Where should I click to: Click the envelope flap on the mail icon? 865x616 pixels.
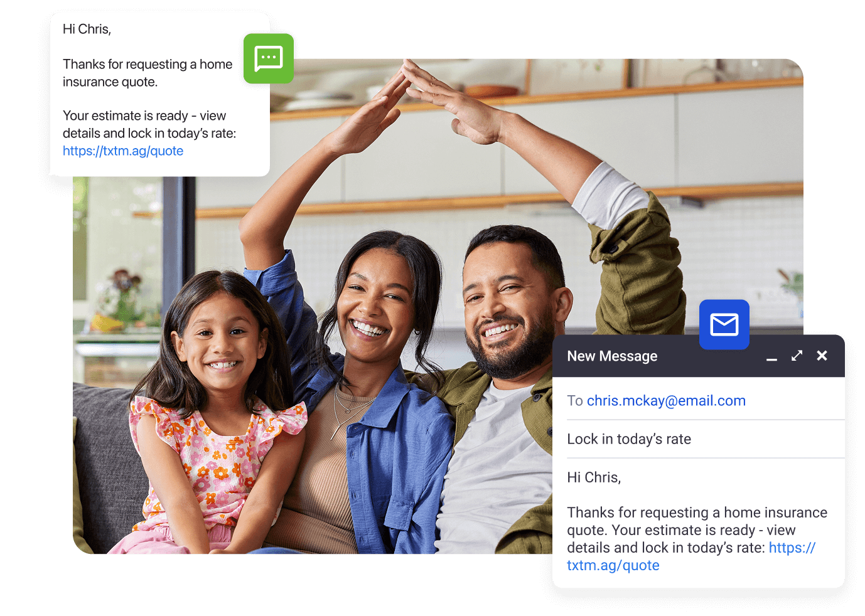pos(724,321)
